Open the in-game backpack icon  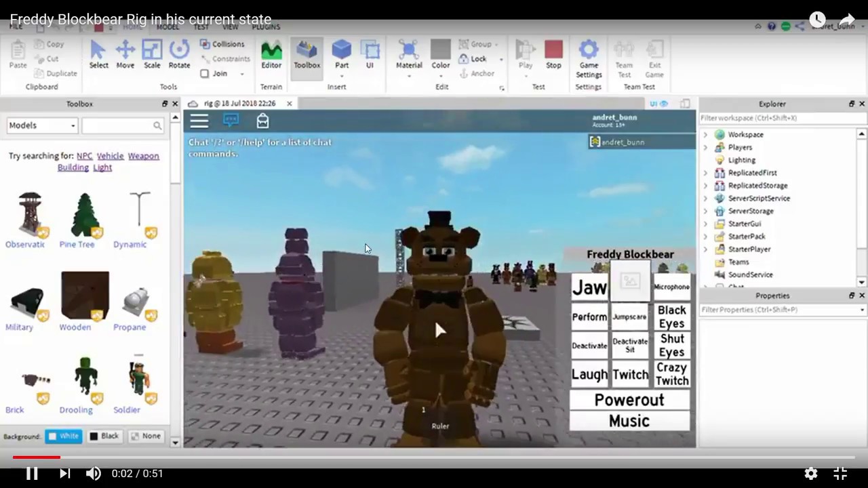tap(262, 121)
